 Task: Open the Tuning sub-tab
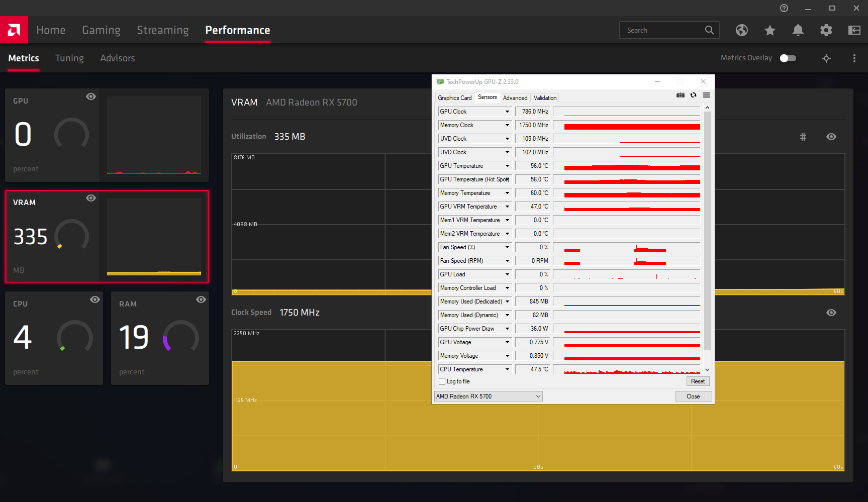pyautogui.click(x=69, y=58)
